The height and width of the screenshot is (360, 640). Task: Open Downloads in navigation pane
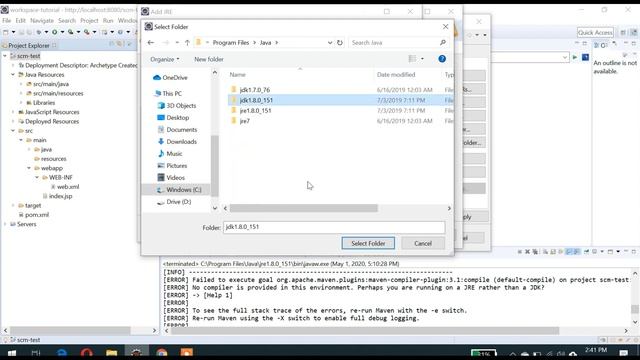click(x=177, y=142)
